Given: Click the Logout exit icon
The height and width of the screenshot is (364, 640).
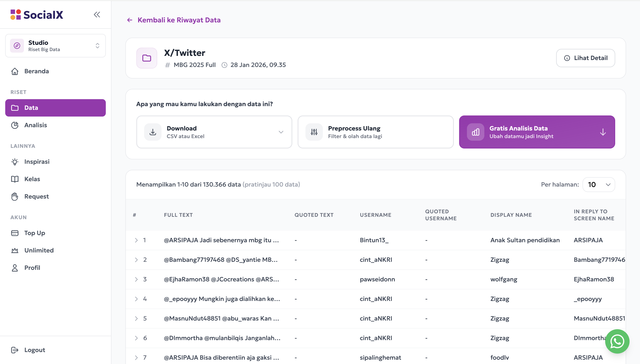Looking at the screenshot, I should click(x=15, y=350).
